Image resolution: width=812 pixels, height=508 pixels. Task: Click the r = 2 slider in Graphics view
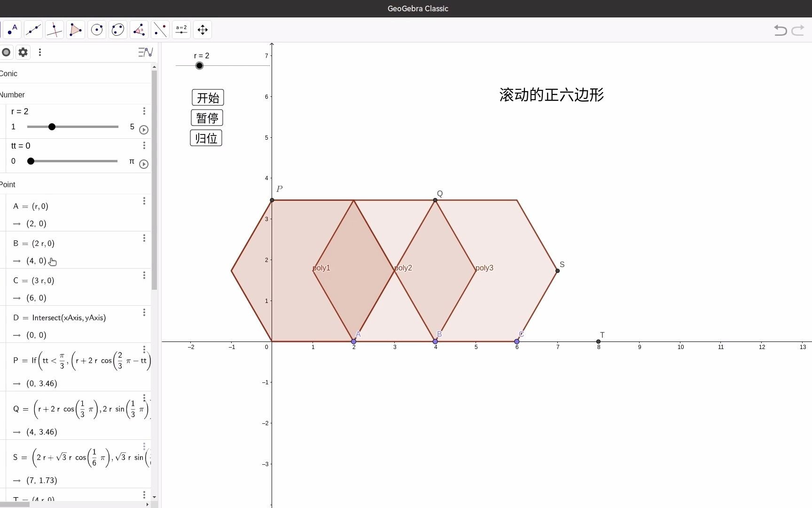223,65
